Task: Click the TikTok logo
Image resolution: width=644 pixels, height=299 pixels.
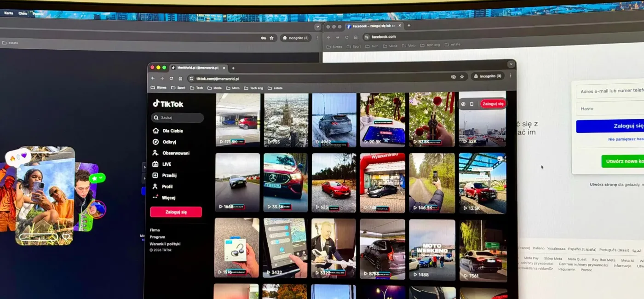Action: coord(168,104)
